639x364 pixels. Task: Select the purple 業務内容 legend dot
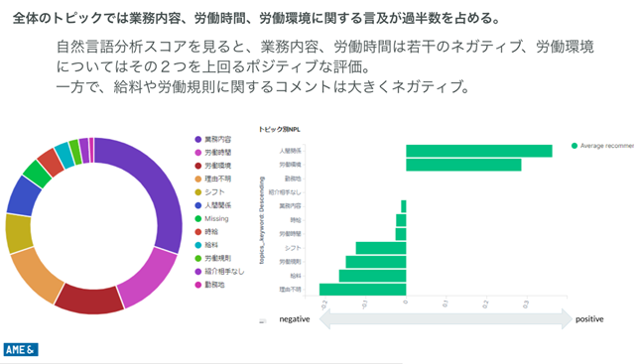click(198, 139)
